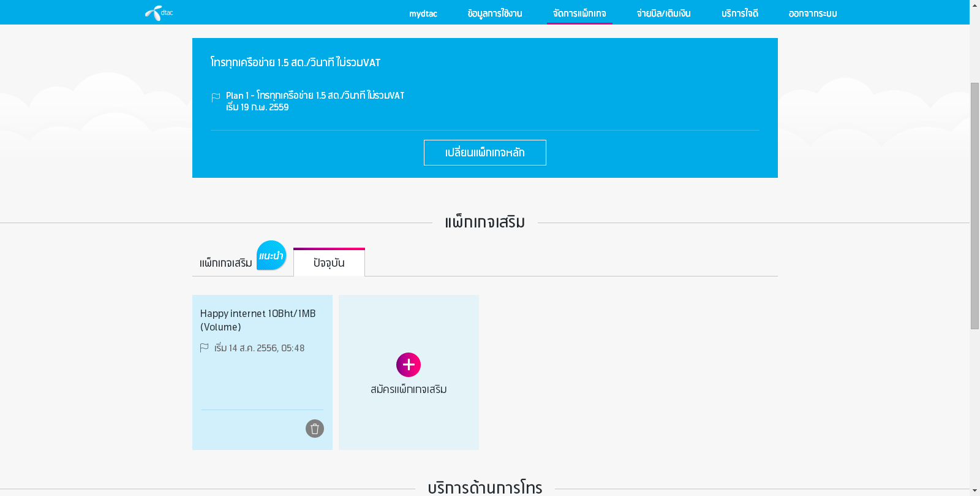Open the จัดการแพ็กเกจ menu
The image size is (980, 496).
click(x=579, y=13)
